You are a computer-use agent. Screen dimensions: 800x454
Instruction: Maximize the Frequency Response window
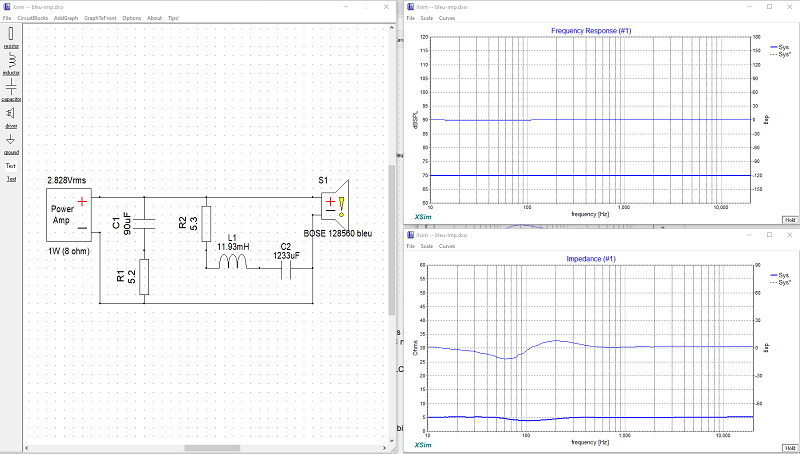tap(769, 7)
